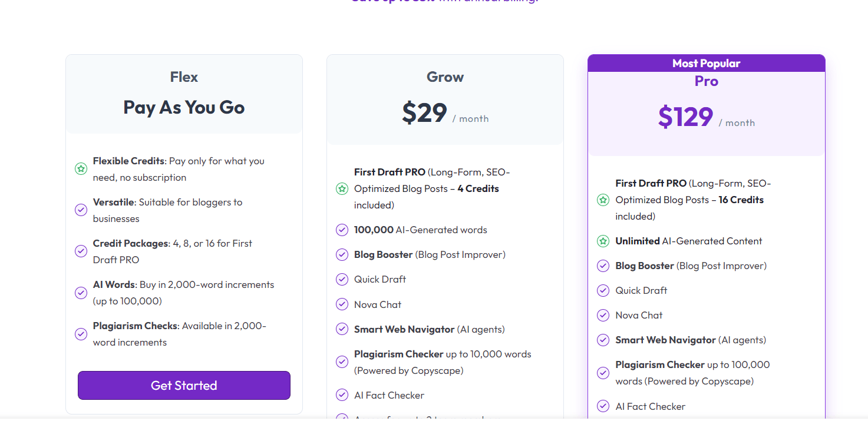Click the checkmark icon beside Plagiarism Checks
The image size is (868, 421).
[81, 334]
